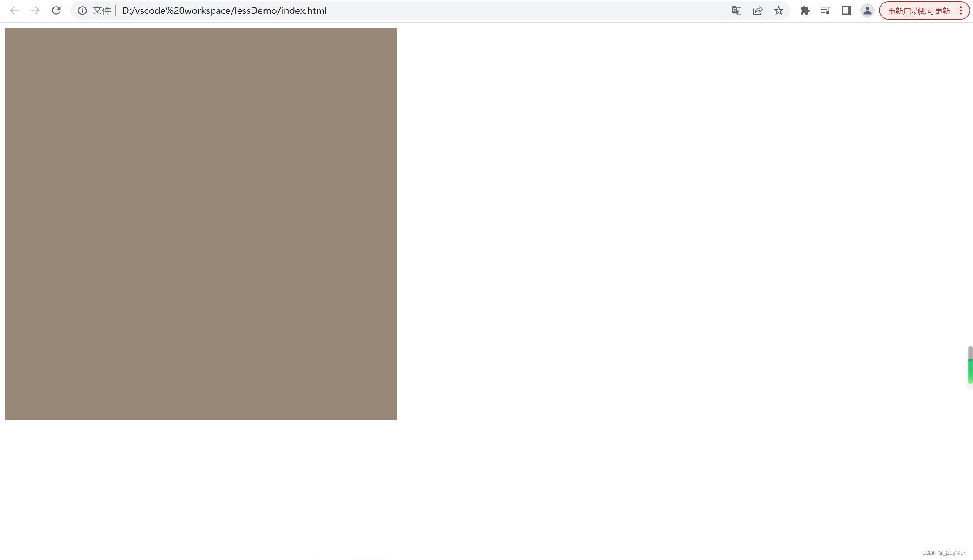The width and height of the screenshot is (973, 560).
Task: Select the address bar URL text
Action: point(224,10)
